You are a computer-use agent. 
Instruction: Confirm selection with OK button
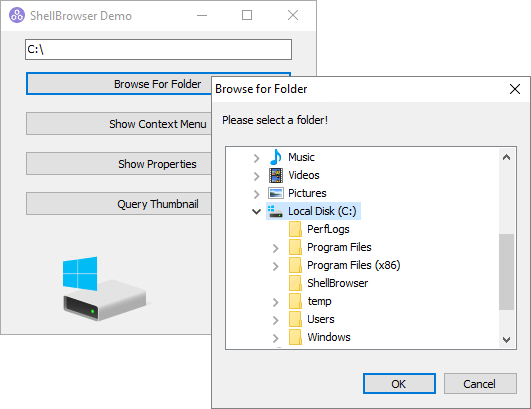[x=399, y=384]
